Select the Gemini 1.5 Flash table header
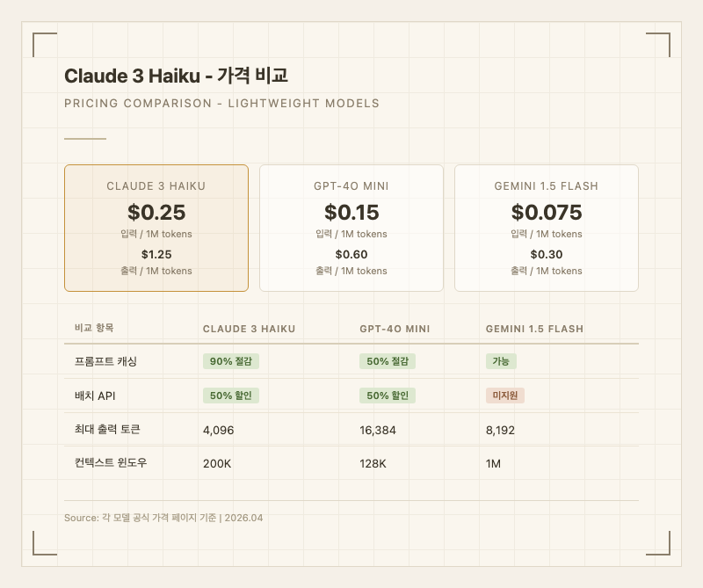Image resolution: width=703 pixels, height=588 pixels. tap(534, 329)
